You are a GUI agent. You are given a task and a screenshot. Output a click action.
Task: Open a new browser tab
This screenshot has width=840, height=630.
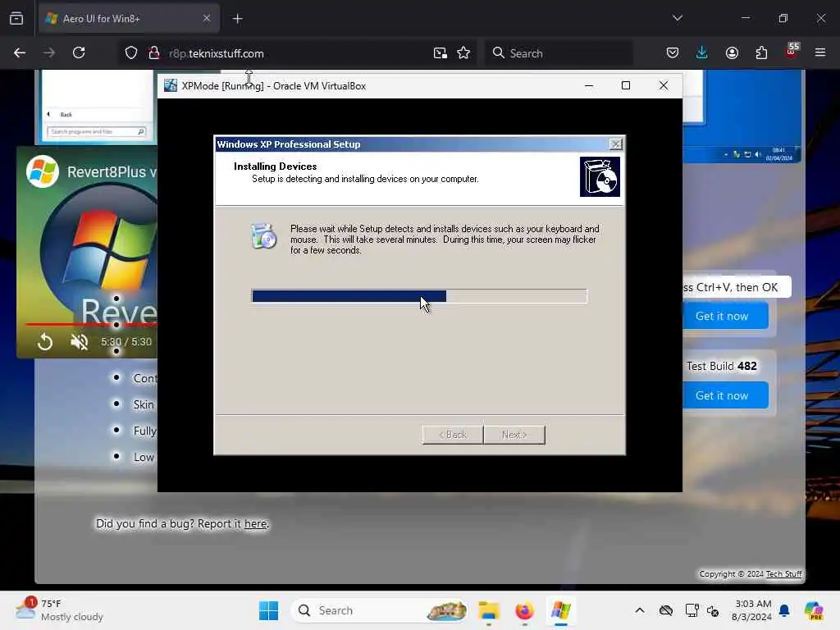tap(238, 19)
